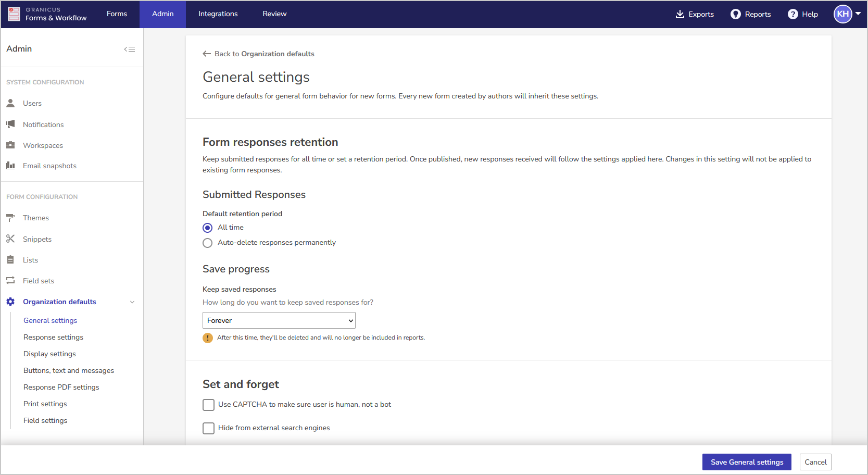Open the Forever retention dropdown
Image resolution: width=868 pixels, height=475 pixels.
tap(279, 320)
